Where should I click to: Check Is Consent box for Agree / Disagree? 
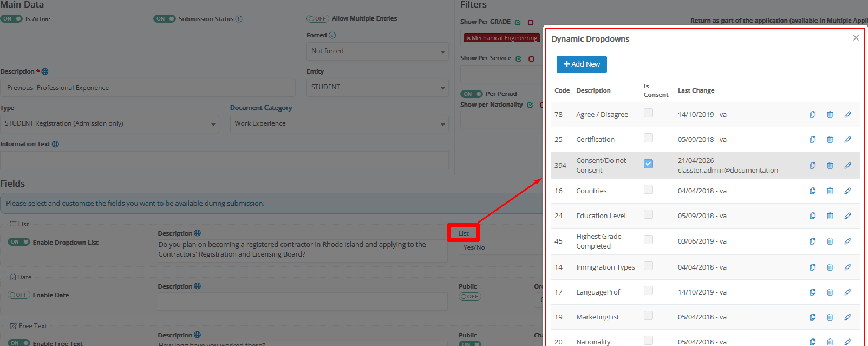click(x=648, y=113)
